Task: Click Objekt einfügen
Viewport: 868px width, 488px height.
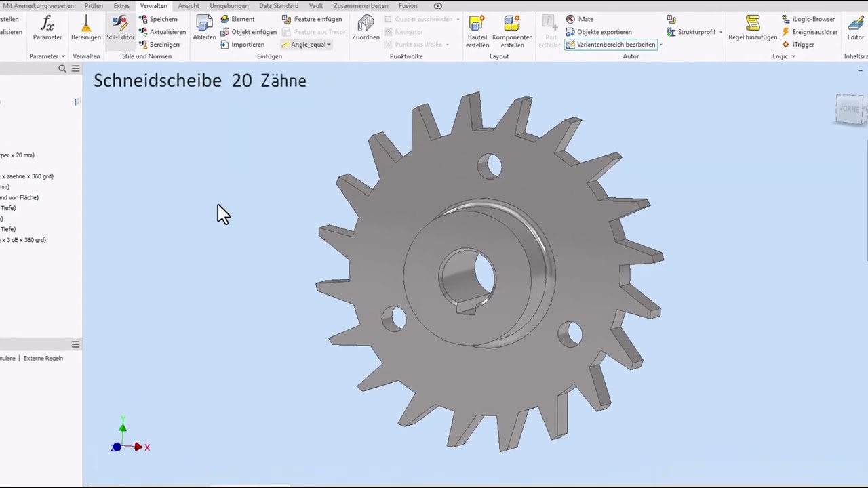Action: pos(249,32)
